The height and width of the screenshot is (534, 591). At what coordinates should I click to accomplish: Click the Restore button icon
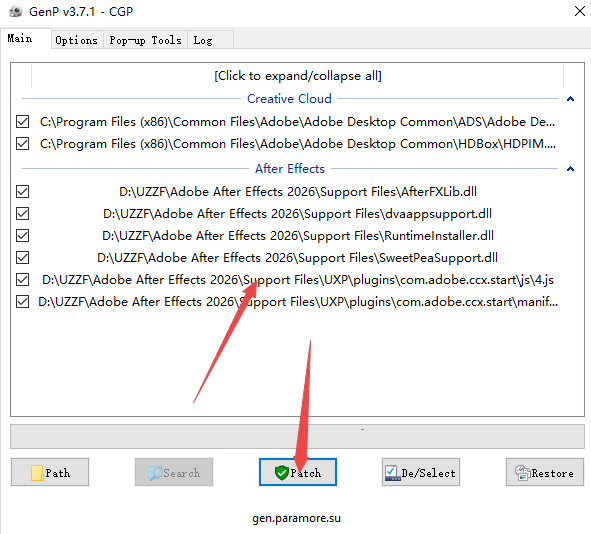[x=523, y=473]
